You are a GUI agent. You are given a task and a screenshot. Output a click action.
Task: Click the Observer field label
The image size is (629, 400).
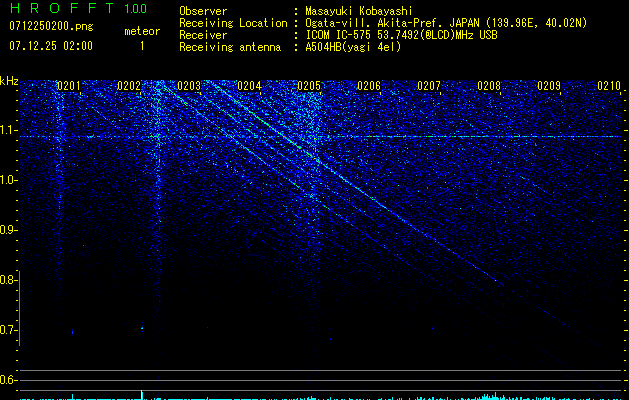click(x=203, y=11)
